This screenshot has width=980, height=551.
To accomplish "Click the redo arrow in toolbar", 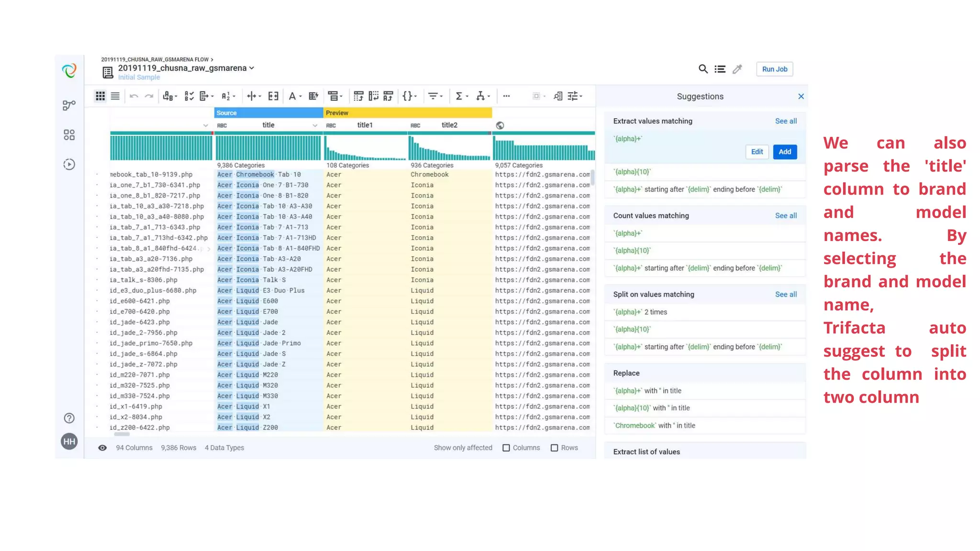I will coord(149,96).
